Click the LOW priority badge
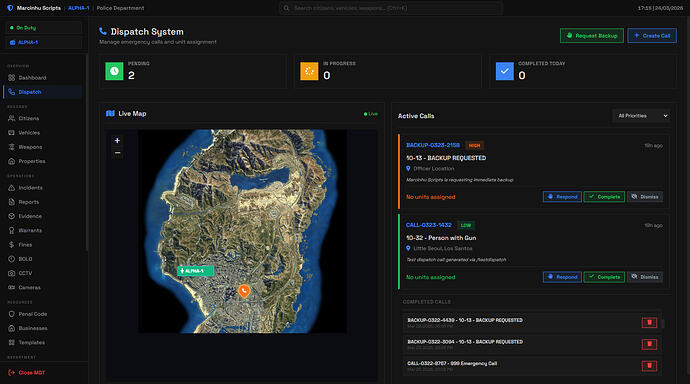The height and width of the screenshot is (384, 690). [466, 226]
